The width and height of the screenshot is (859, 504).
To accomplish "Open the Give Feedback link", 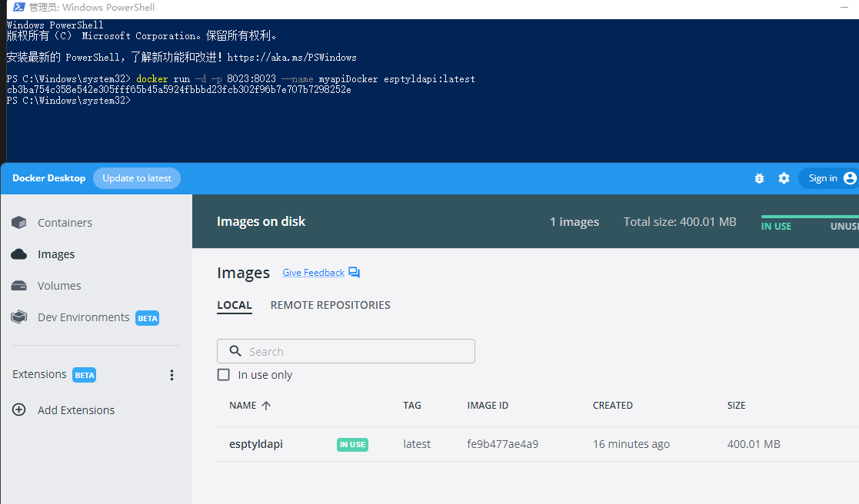I will click(313, 273).
